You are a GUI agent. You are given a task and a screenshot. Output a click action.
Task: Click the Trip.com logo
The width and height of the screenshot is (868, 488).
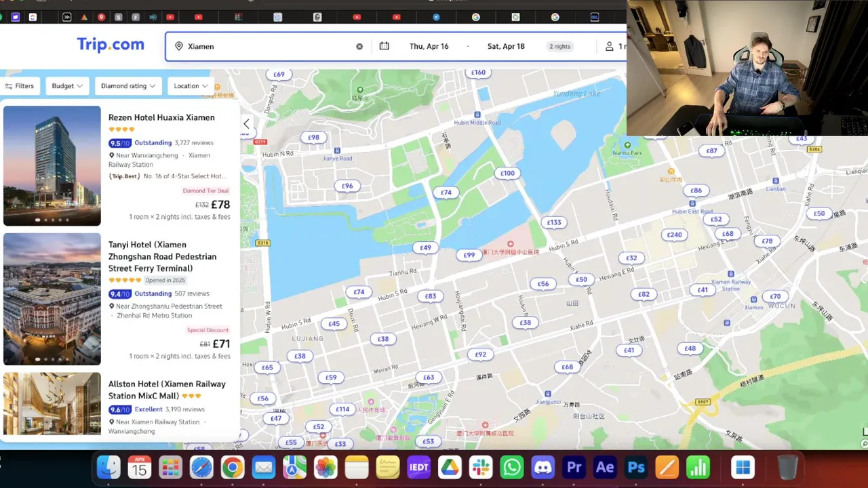tap(111, 45)
